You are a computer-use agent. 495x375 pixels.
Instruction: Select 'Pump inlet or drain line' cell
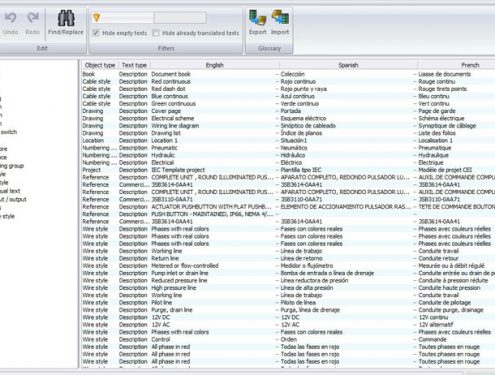180,273
